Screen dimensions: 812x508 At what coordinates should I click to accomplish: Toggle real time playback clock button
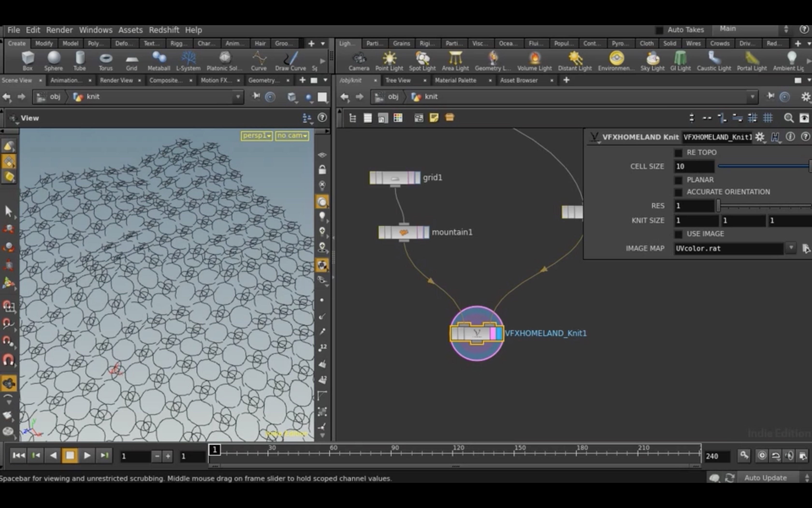coord(762,456)
